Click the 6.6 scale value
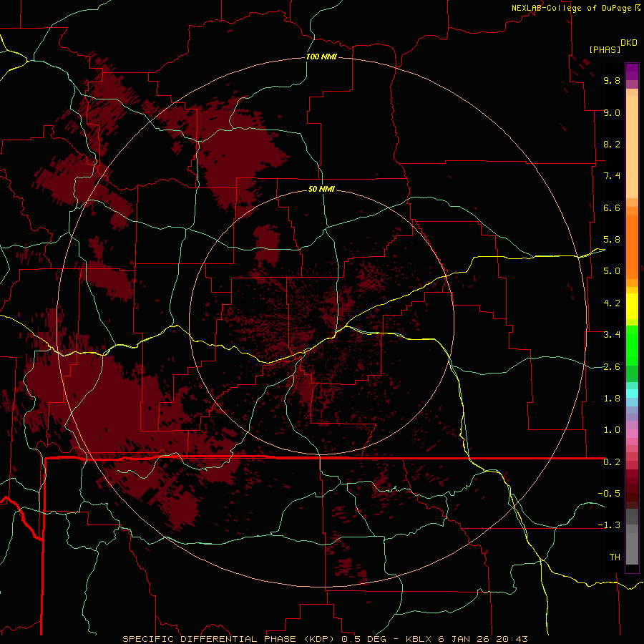Screen dimensions: 644x644 (x=612, y=208)
